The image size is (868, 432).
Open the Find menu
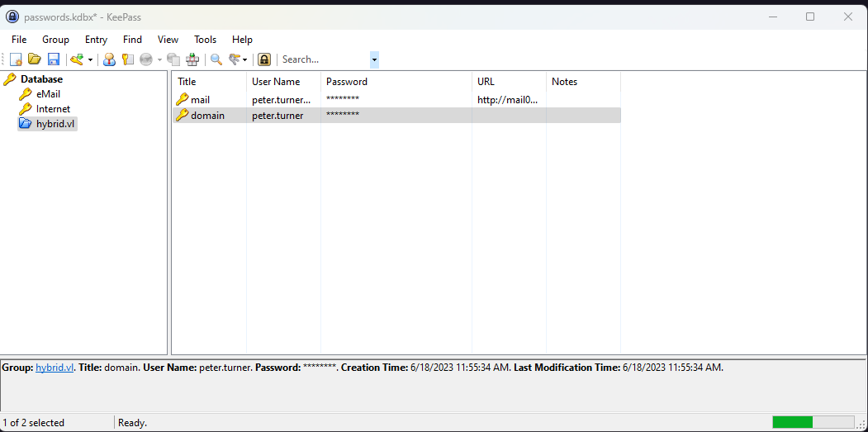132,40
